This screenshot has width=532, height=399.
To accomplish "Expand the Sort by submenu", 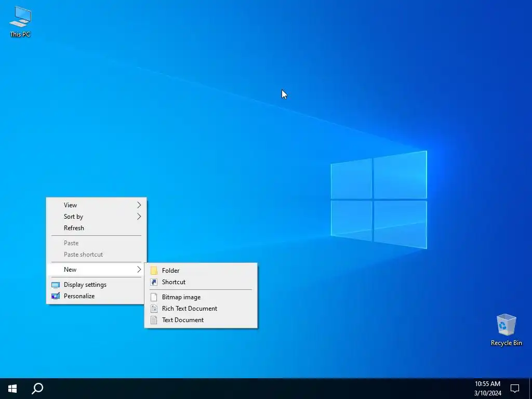I will pos(96,217).
